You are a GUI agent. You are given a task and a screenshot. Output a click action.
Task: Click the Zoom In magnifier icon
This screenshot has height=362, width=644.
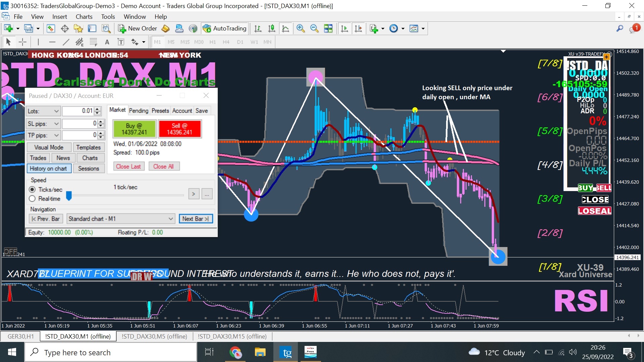[300, 28]
